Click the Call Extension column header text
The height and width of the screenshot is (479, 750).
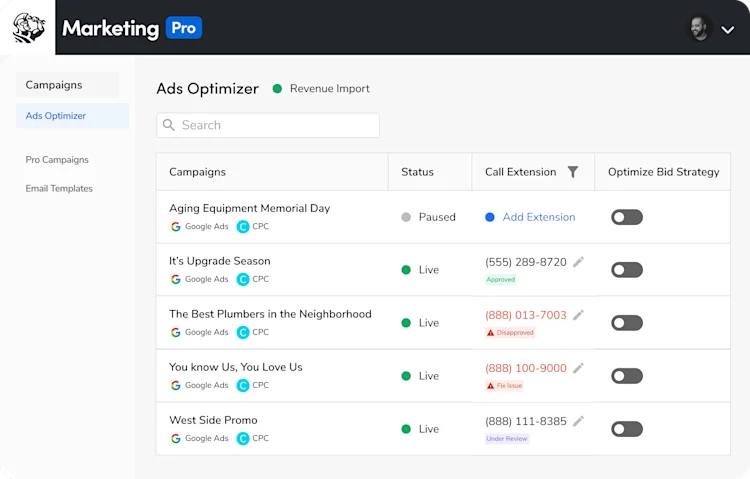coord(520,172)
